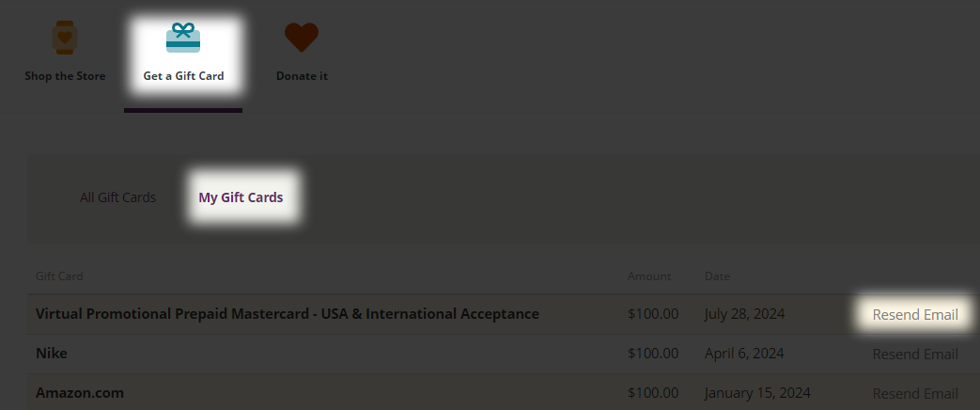
Task: Open the Virtual Promotional Prepaid Mastercard entry
Action: [x=287, y=314]
